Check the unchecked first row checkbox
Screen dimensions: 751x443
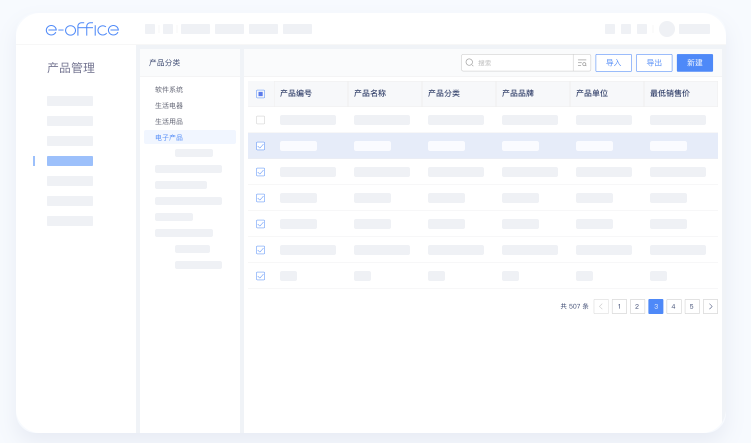[261, 120]
